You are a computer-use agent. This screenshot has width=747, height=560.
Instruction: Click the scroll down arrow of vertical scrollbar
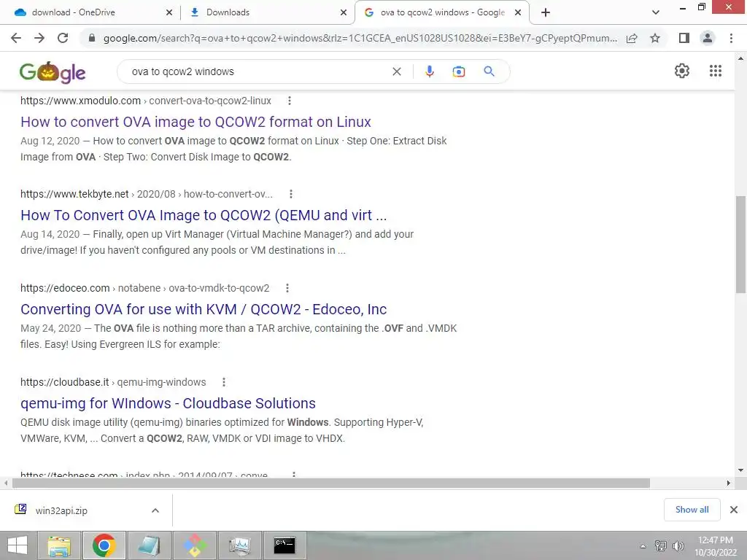(x=740, y=470)
